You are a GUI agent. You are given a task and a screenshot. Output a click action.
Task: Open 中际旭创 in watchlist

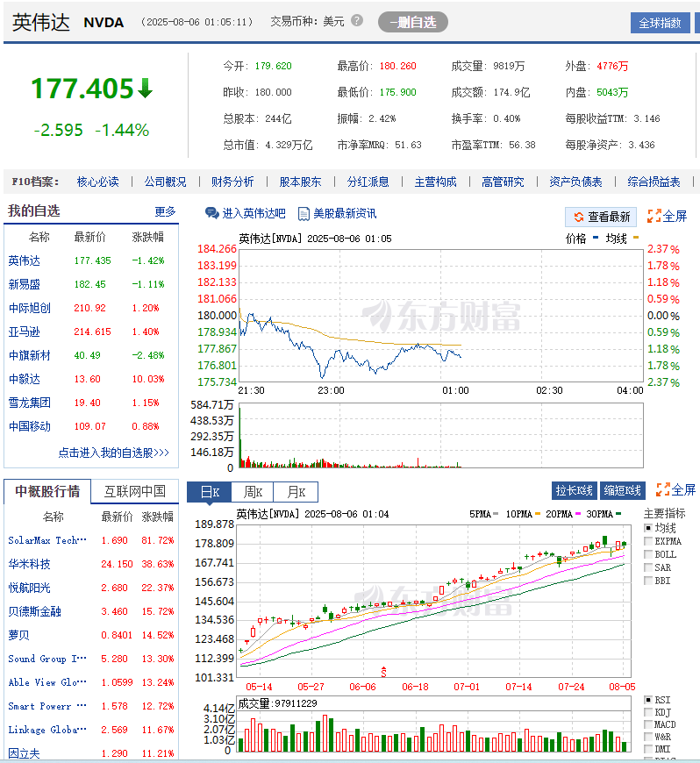coord(29,308)
